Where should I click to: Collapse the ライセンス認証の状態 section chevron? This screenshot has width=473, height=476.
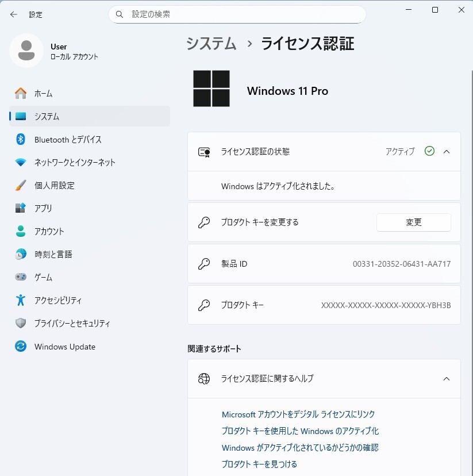coord(447,152)
